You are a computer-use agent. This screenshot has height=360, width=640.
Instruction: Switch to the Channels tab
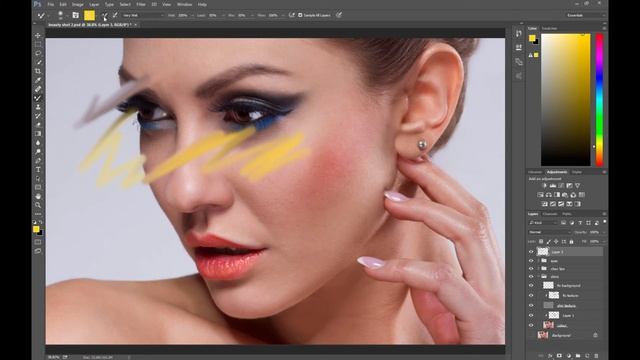(549, 214)
